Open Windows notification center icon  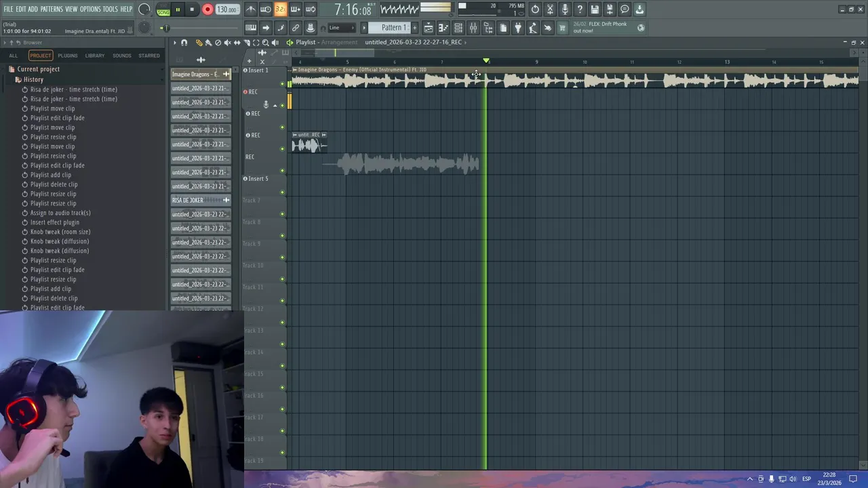click(x=853, y=479)
